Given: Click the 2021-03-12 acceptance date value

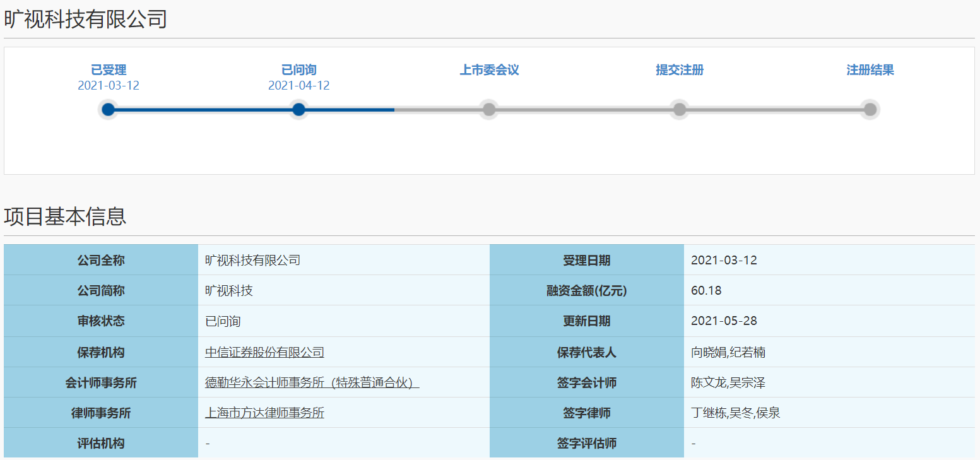Looking at the screenshot, I should 724,260.
